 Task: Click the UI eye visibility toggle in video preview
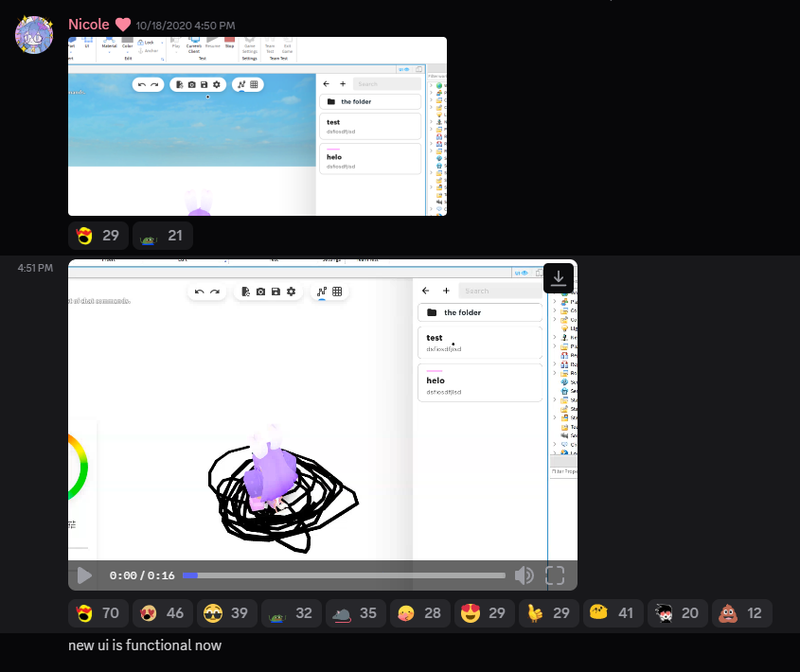pyautogui.click(x=521, y=273)
